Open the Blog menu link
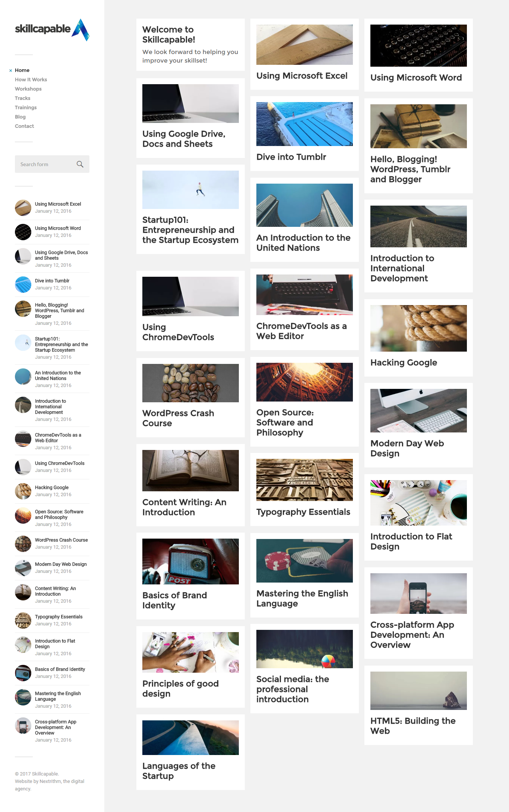This screenshot has width=509, height=812. [20, 117]
